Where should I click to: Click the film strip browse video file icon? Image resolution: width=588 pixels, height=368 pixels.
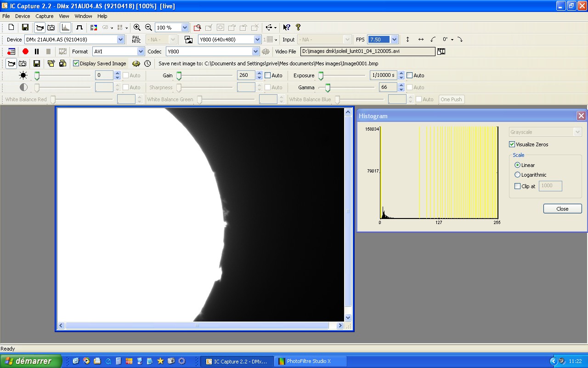[441, 52]
